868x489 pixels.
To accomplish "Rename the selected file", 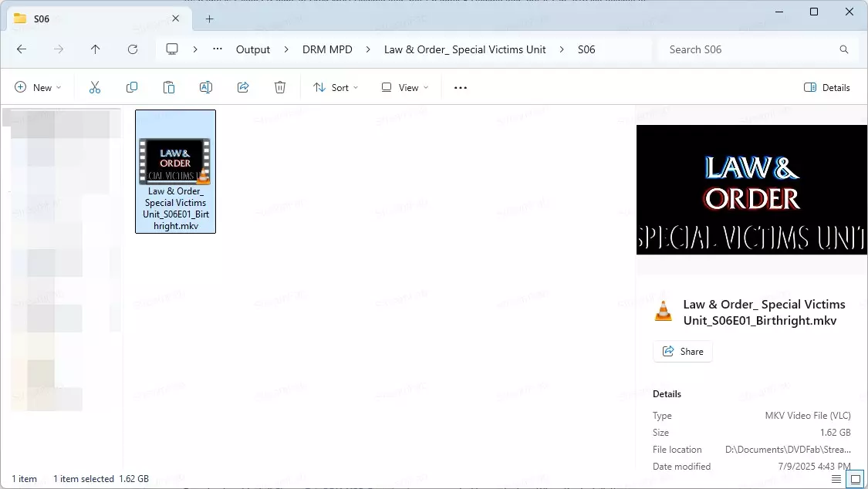I will 206,87.
